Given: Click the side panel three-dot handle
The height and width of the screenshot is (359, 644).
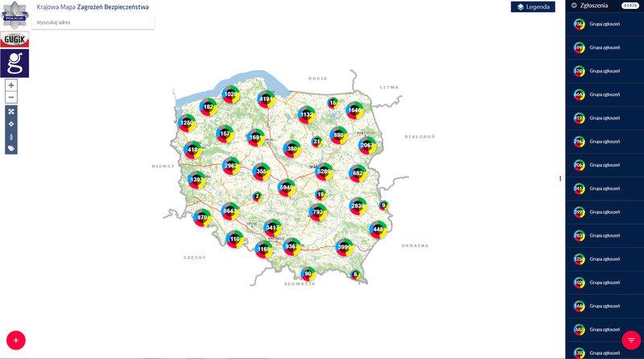Looking at the screenshot, I should pos(560,178).
